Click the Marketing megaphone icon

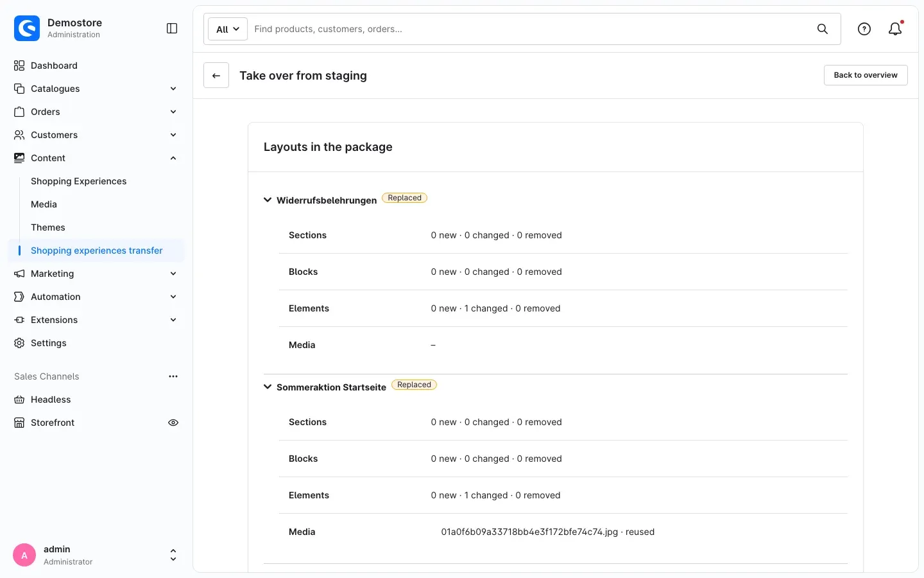[19, 274]
